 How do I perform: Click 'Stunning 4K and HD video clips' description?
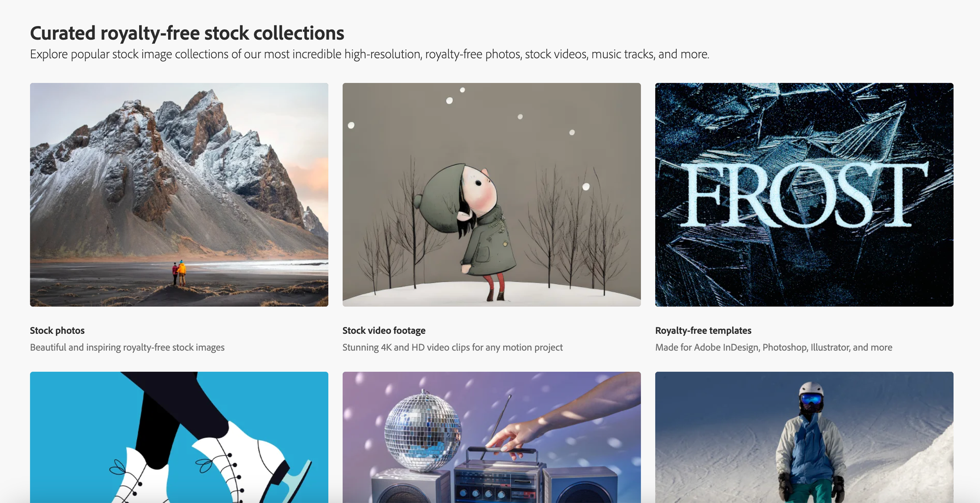[452, 347]
